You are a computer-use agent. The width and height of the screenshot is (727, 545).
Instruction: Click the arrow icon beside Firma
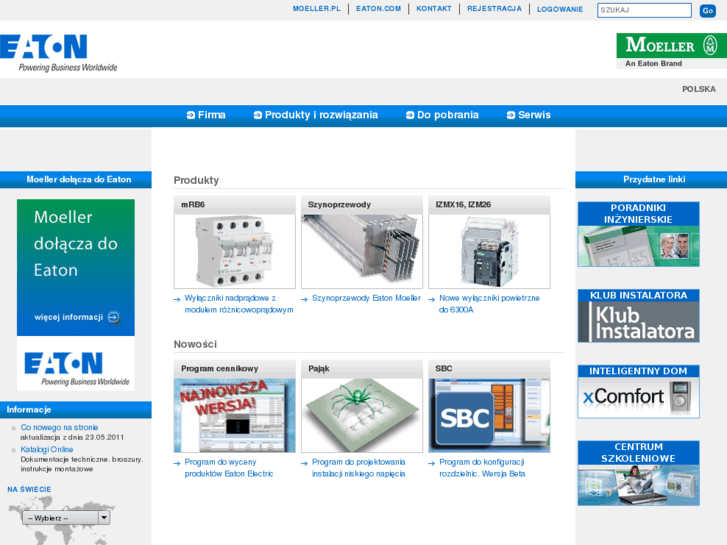(x=191, y=115)
